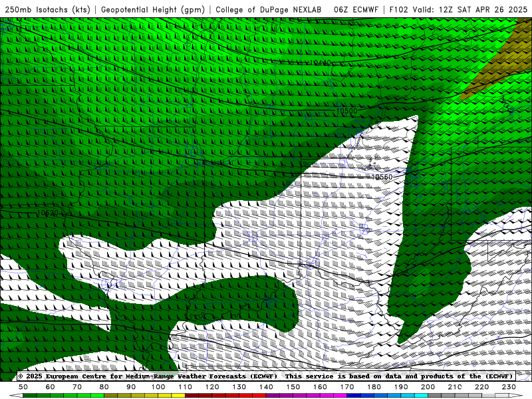Click the '230' value on the color scale

pos(509,387)
